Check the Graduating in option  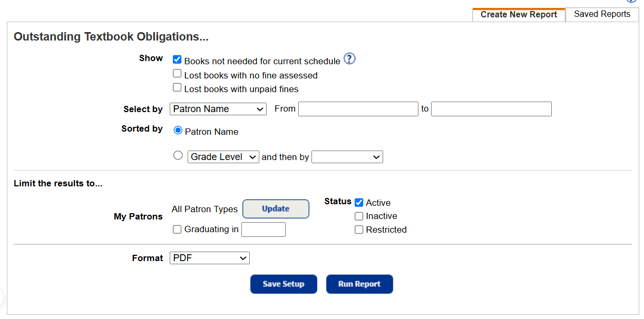pyautogui.click(x=177, y=229)
